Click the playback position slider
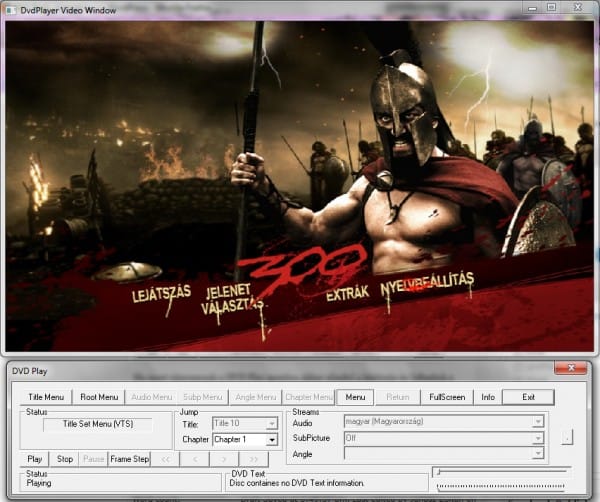 tap(500, 471)
